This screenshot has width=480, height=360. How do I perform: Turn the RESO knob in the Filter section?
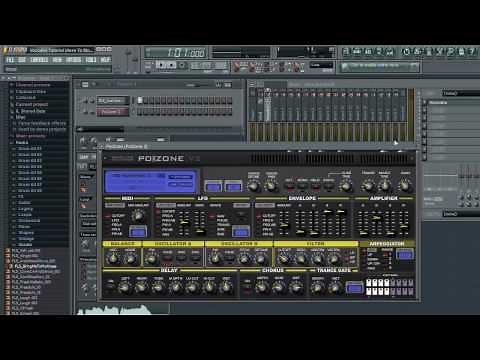(301, 258)
